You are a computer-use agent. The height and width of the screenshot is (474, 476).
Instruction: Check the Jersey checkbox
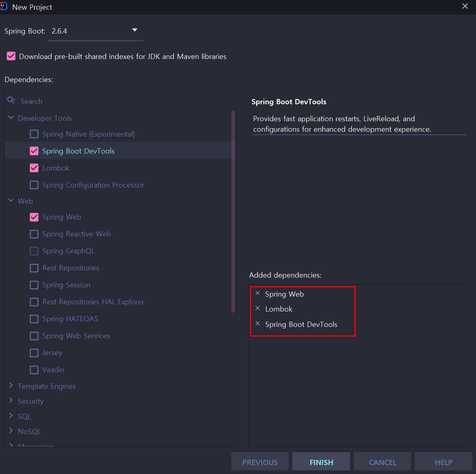[x=34, y=353]
